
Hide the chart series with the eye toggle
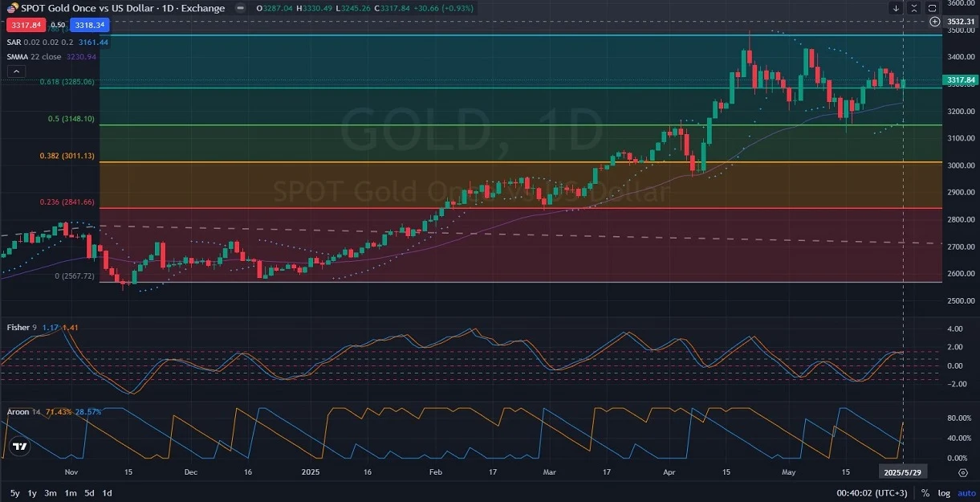(x=239, y=8)
